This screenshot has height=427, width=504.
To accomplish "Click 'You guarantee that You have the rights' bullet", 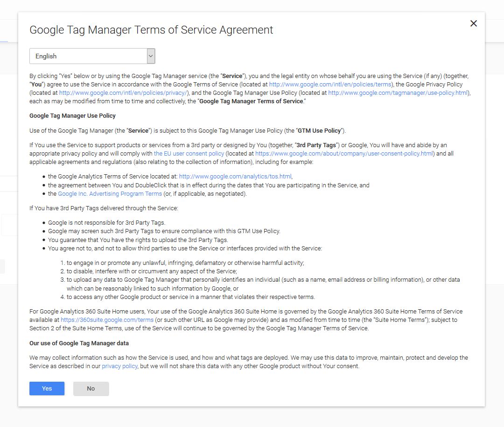I will coord(138,240).
